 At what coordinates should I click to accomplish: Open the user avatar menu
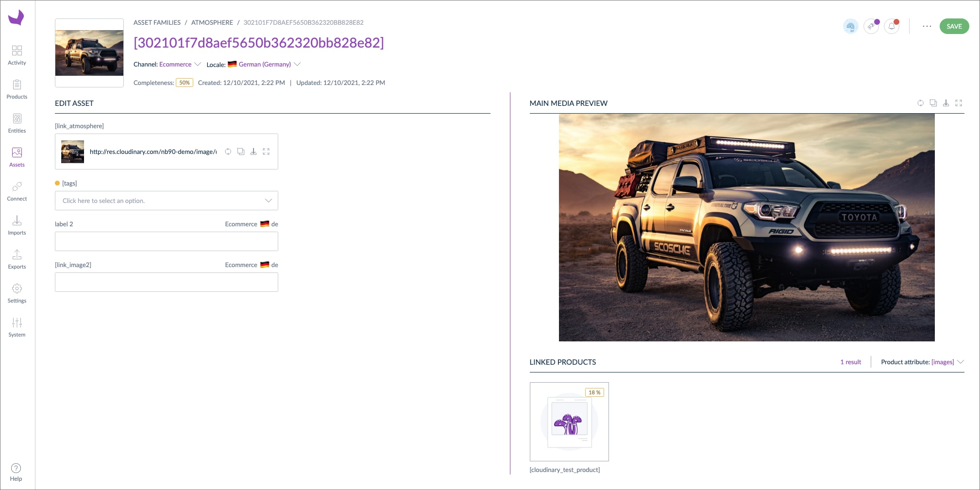850,26
